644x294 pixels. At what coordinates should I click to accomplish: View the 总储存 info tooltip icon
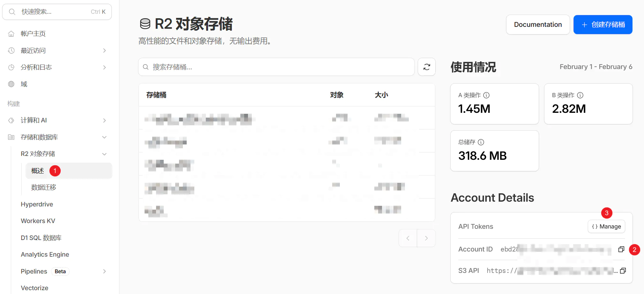tap(481, 142)
